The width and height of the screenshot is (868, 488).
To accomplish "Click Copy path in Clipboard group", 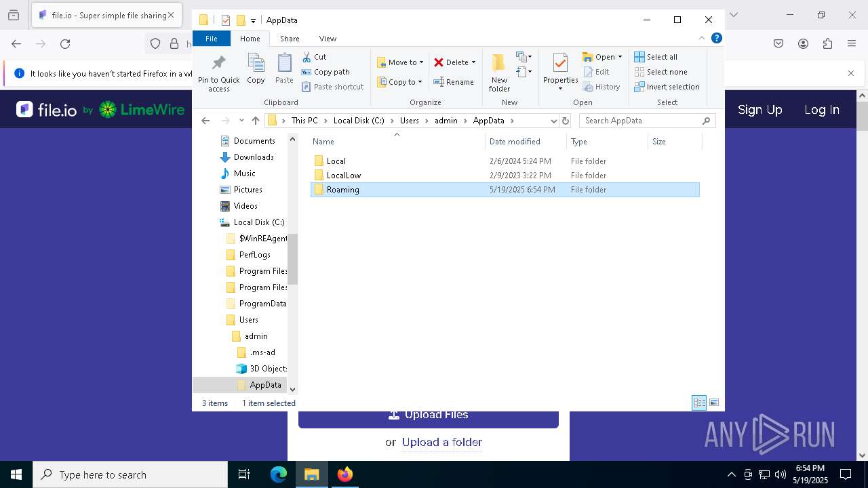I will [x=325, y=72].
